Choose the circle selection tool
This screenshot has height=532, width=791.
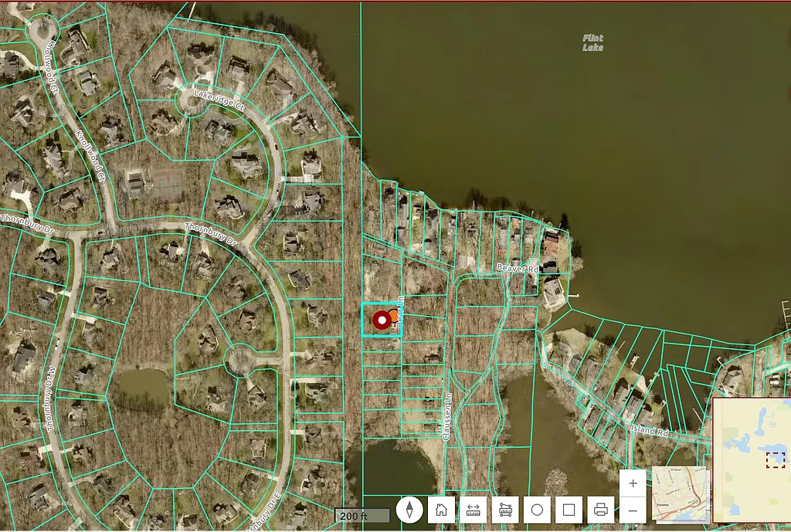(537, 510)
